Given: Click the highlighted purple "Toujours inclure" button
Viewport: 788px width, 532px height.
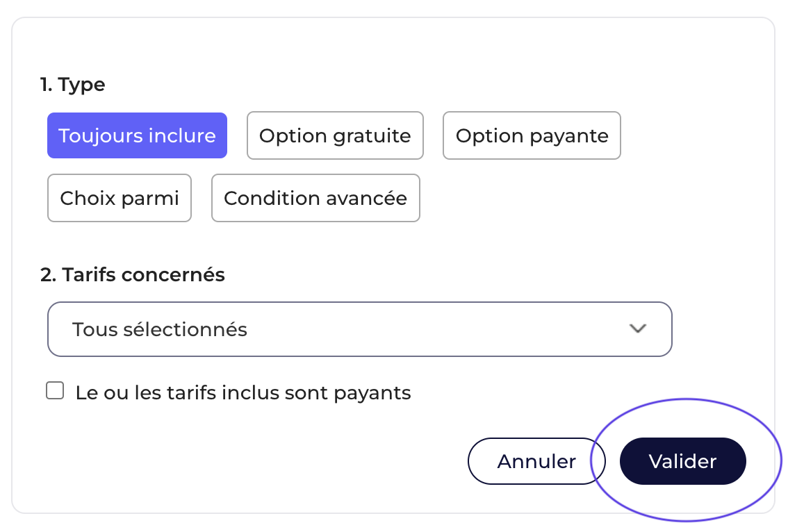Looking at the screenshot, I should point(137,135).
